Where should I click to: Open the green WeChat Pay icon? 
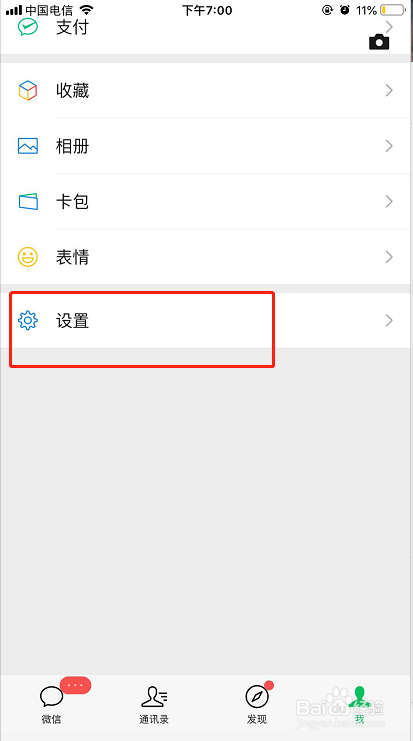27,26
